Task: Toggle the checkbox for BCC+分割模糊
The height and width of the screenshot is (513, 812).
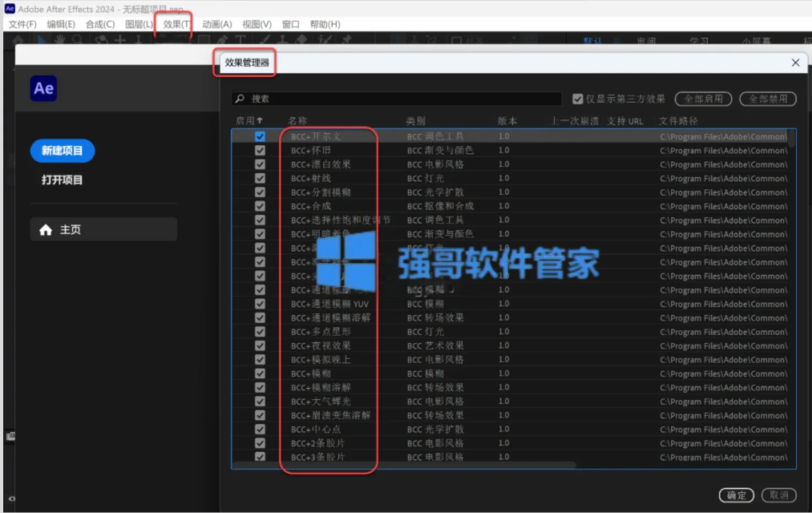Action: pyautogui.click(x=260, y=192)
